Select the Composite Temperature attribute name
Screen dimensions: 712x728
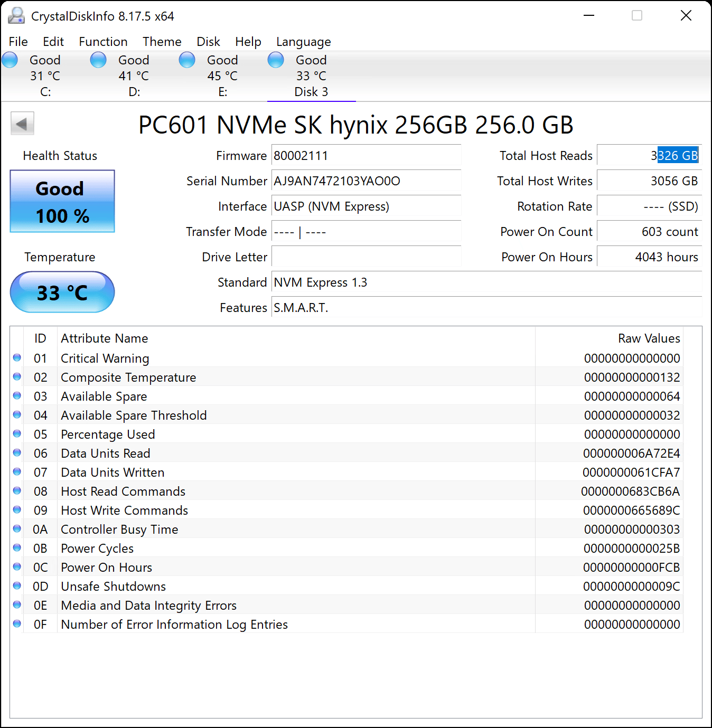coord(128,377)
